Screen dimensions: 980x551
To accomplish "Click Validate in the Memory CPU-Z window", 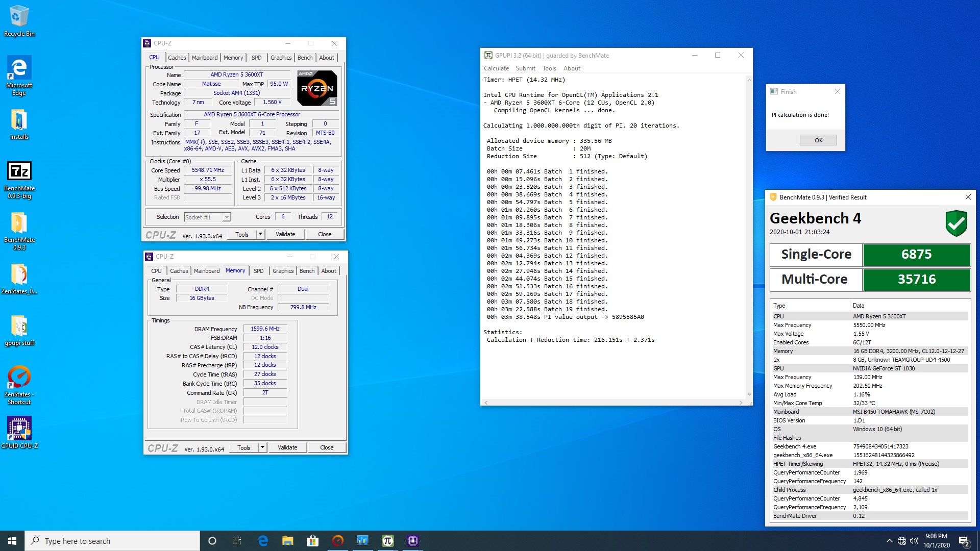I will click(287, 447).
